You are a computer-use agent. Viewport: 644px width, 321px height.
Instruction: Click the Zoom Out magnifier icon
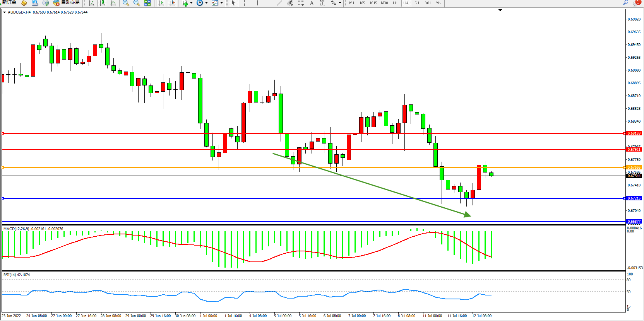tap(136, 3)
